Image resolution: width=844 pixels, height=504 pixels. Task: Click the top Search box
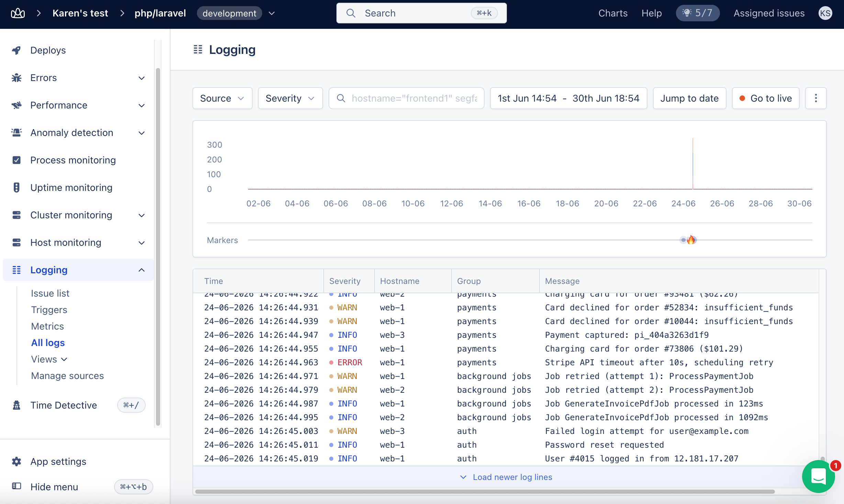421,13
